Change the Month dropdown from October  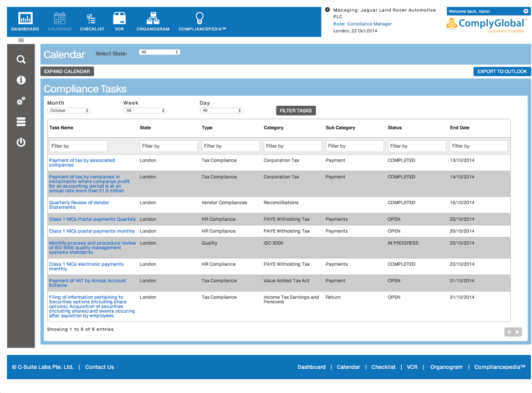coord(69,110)
